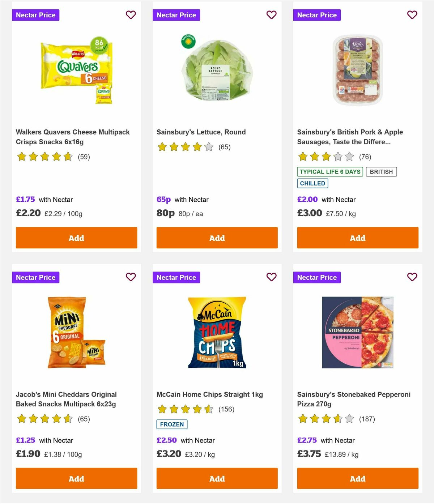Click the five-star rating bar on Quavers
The width and height of the screenshot is (434, 504).
44,157
